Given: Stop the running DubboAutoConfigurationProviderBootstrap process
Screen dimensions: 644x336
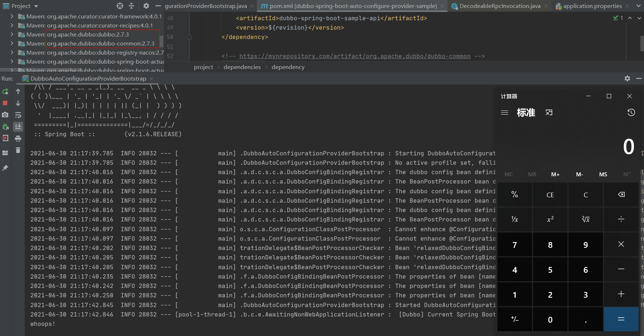Looking at the screenshot, I should pyautogui.click(x=5, y=103).
